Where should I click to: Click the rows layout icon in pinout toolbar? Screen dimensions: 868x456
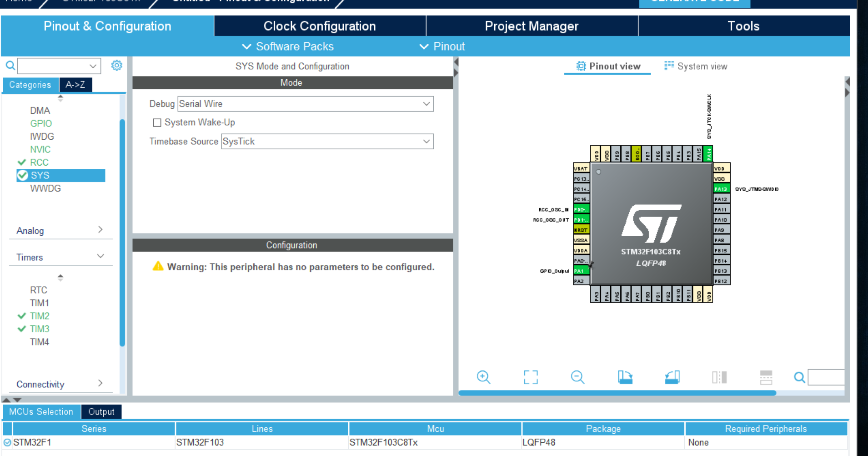(766, 377)
